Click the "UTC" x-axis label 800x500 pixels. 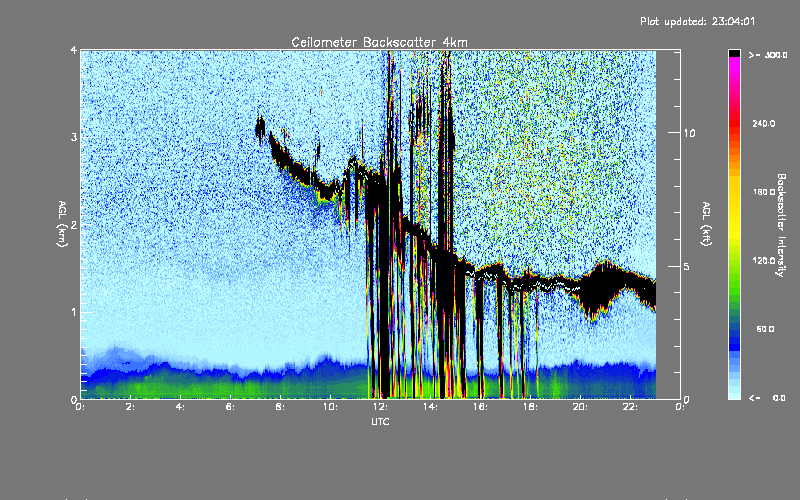coord(380,421)
